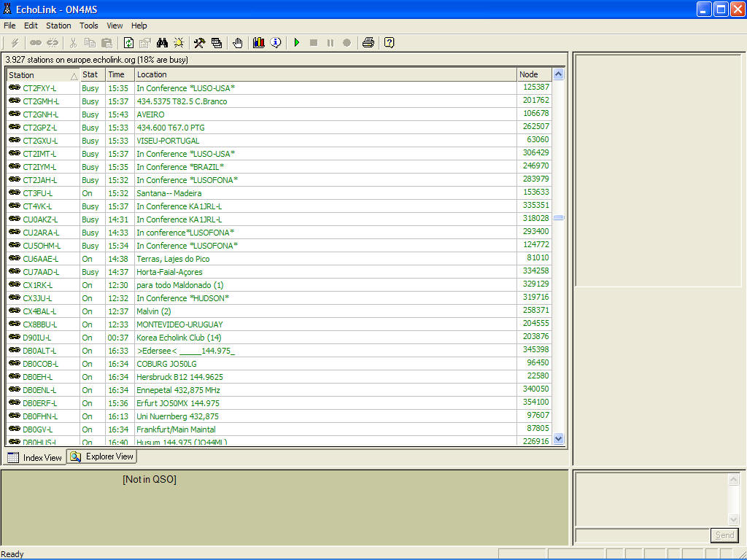The image size is (747, 560).
Task: Click the station properties icon
Action: click(145, 43)
